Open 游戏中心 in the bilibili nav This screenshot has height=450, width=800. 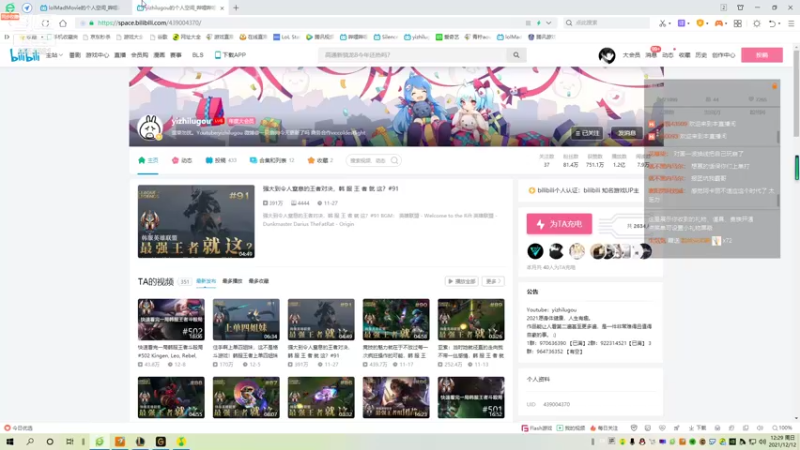click(97, 55)
